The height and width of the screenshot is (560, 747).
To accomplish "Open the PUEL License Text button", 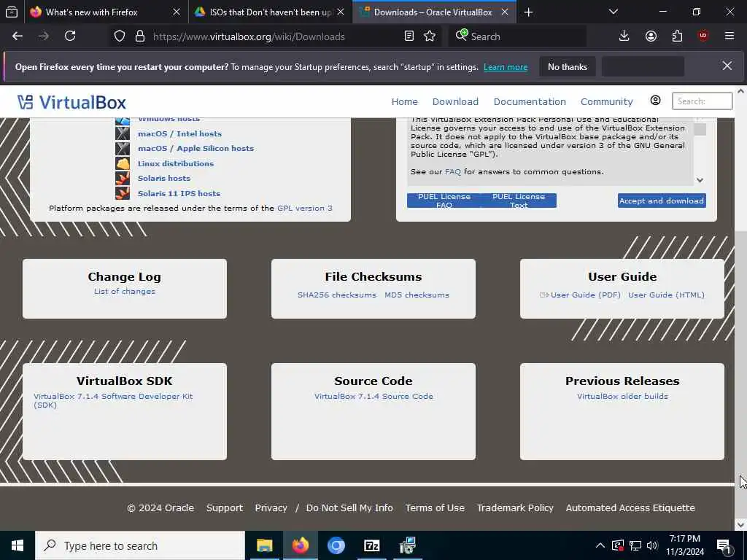I will [519, 201].
